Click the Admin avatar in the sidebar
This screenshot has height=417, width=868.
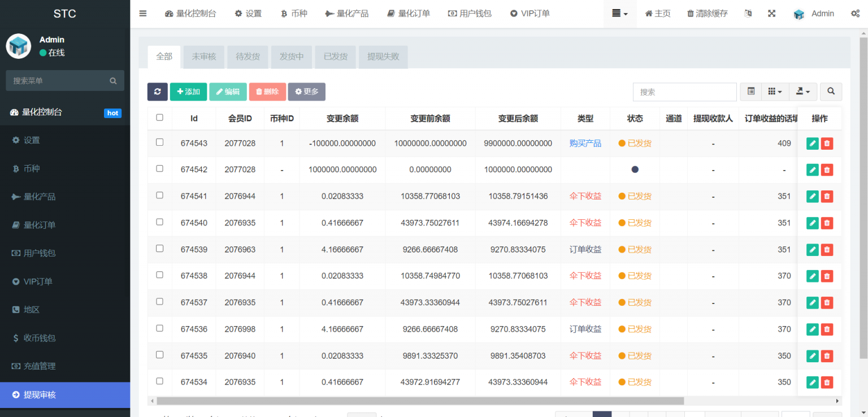point(18,46)
